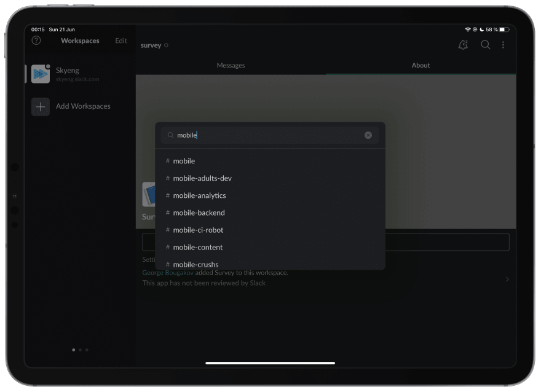The height and width of the screenshot is (392, 541).
Task: Expand the settings row chevron arrow
Action: pyautogui.click(x=507, y=279)
